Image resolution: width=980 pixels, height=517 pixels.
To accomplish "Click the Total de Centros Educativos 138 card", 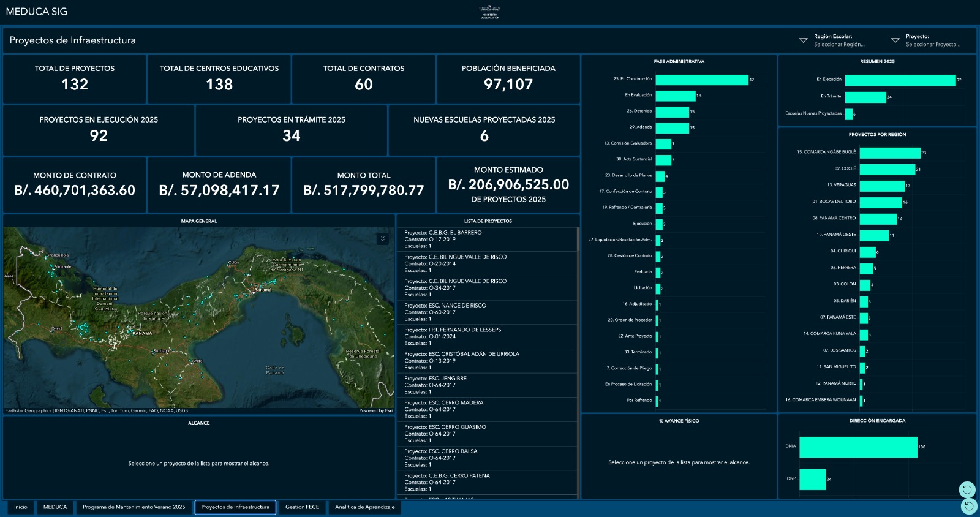I will pos(219,79).
